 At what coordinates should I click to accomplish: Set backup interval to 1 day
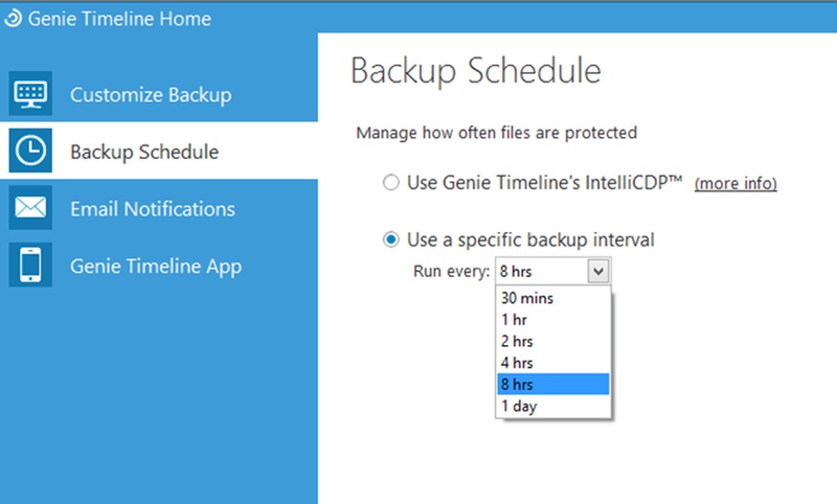click(x=519, y=406)
